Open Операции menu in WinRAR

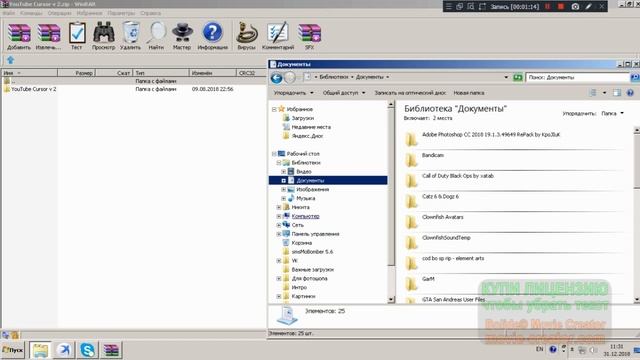[59, 13]
